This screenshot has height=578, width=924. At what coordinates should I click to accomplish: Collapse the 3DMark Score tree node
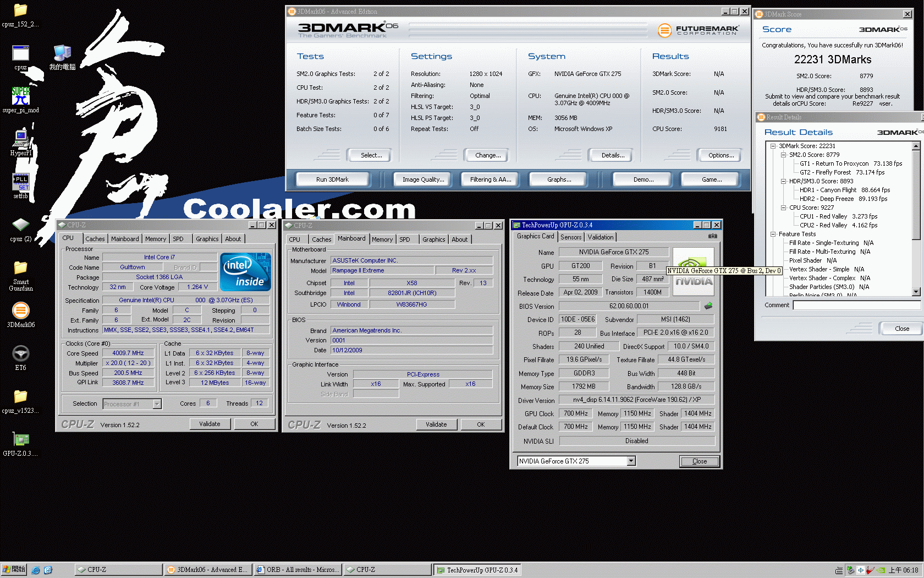[773, 146]
